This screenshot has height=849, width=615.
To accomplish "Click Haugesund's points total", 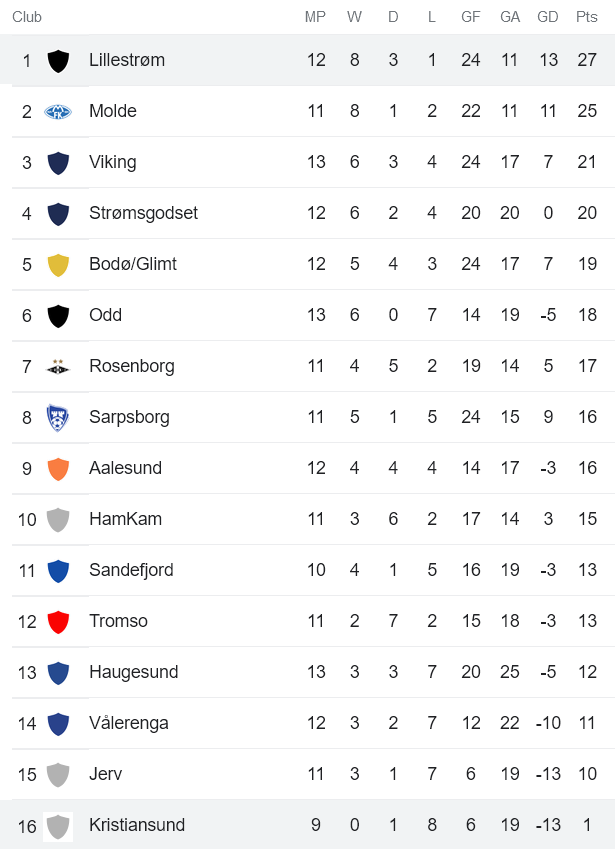I will (x=587, y=672).
